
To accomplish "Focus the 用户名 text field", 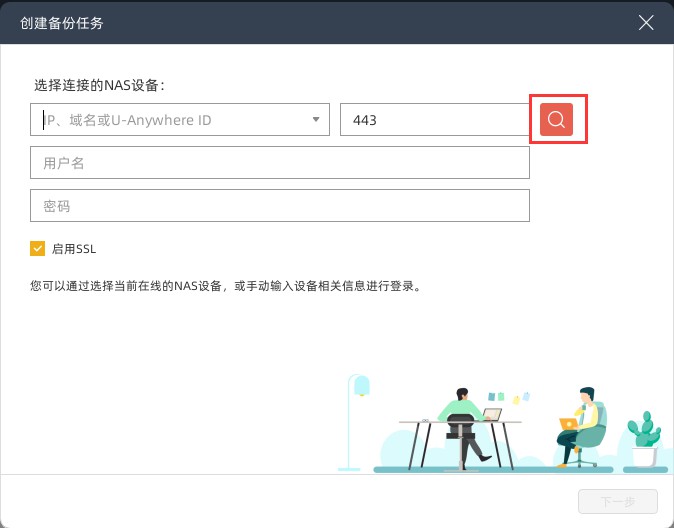I will 280,163.
